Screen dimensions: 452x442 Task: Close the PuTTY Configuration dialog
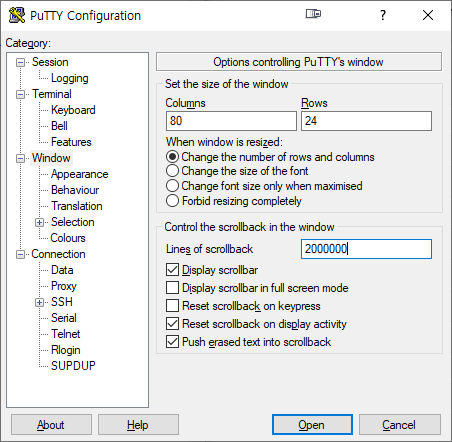click(428, 15)
